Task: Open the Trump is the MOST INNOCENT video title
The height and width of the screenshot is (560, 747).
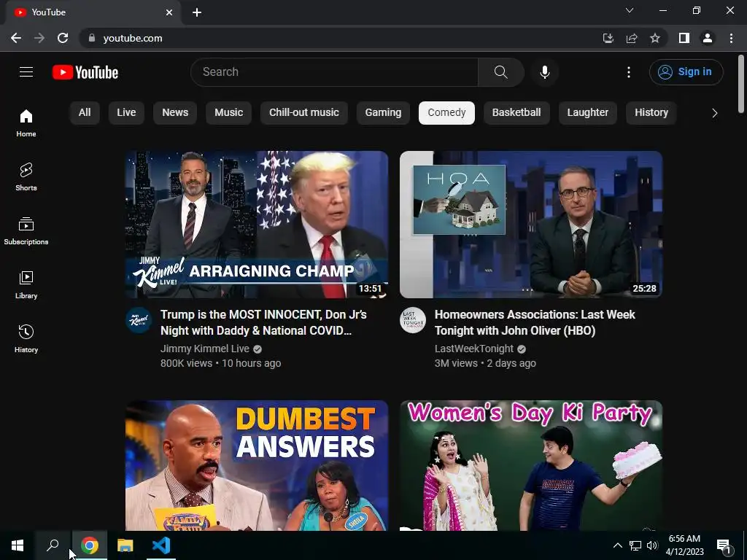Action: pyautogui.click(x=263, y=322)
